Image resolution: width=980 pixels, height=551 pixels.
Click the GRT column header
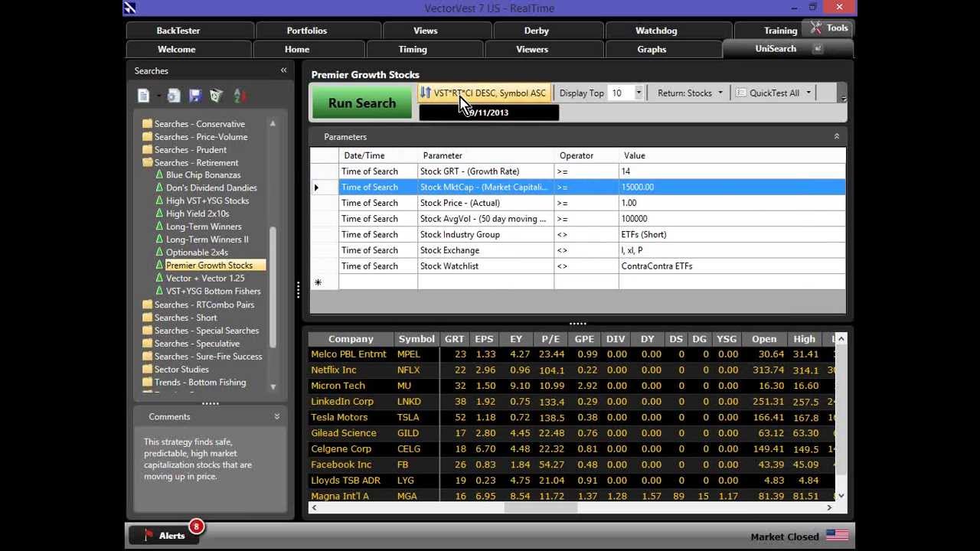(x=454, y=339)
